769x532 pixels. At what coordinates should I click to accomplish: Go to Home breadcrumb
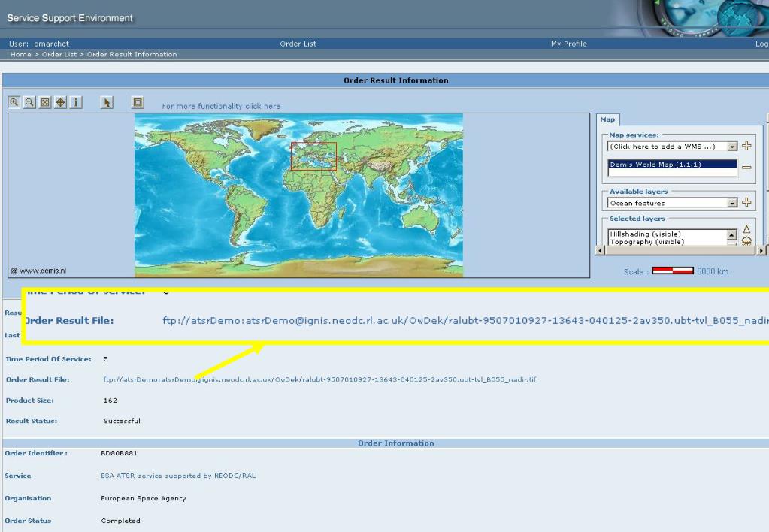point(20,54)
